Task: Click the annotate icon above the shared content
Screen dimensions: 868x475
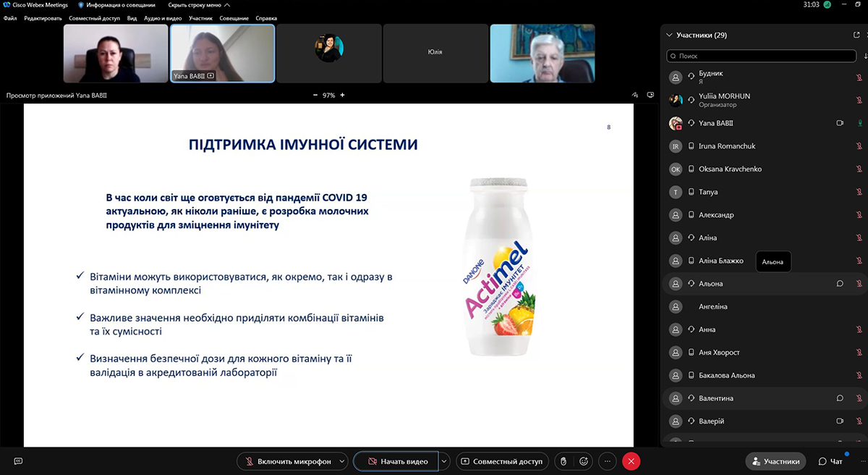Action: pos(635,95)
